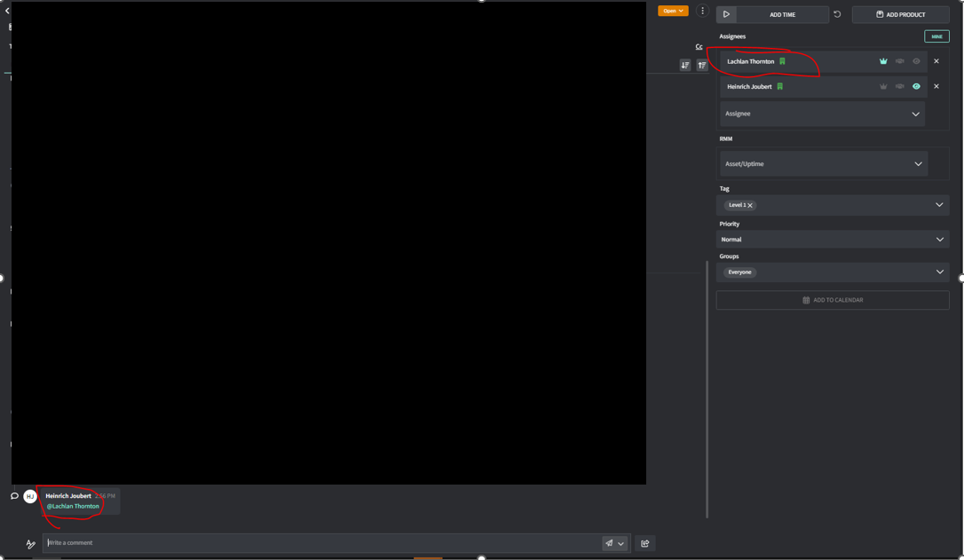The image size is (964, 560).
Task: Click the sort descending icon
Action: pyautogui.click(x=685, y=65)
